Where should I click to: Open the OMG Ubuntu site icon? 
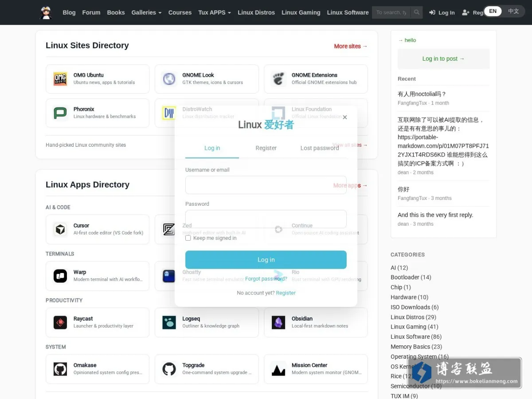point(60,79)
